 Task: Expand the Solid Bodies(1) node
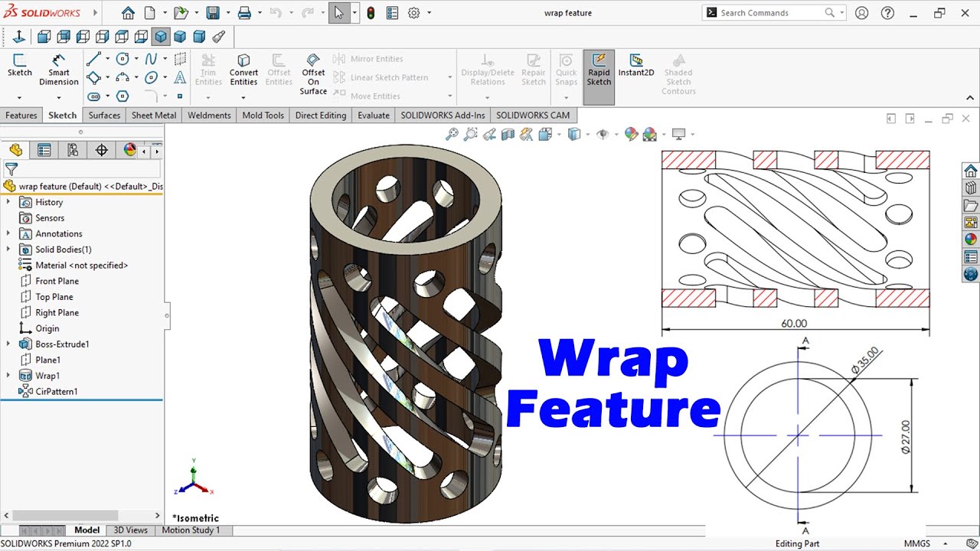coord(8,249)
